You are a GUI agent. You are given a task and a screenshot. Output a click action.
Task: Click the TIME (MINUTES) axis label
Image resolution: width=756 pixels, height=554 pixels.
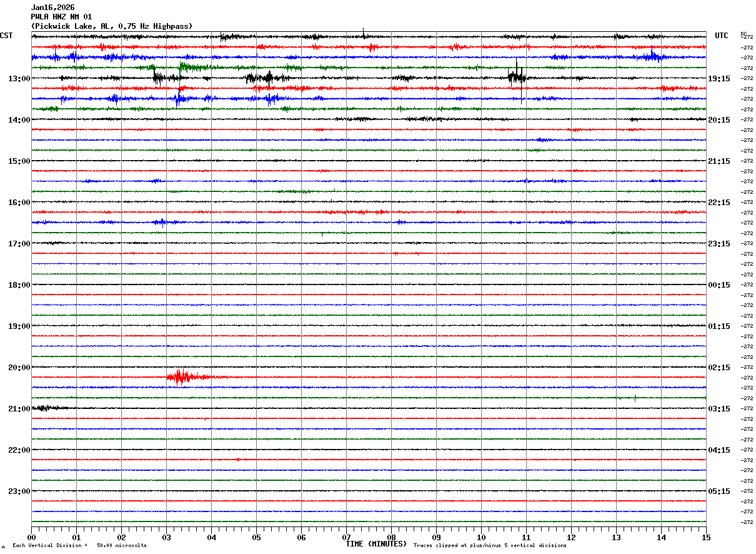coord(376,544)
